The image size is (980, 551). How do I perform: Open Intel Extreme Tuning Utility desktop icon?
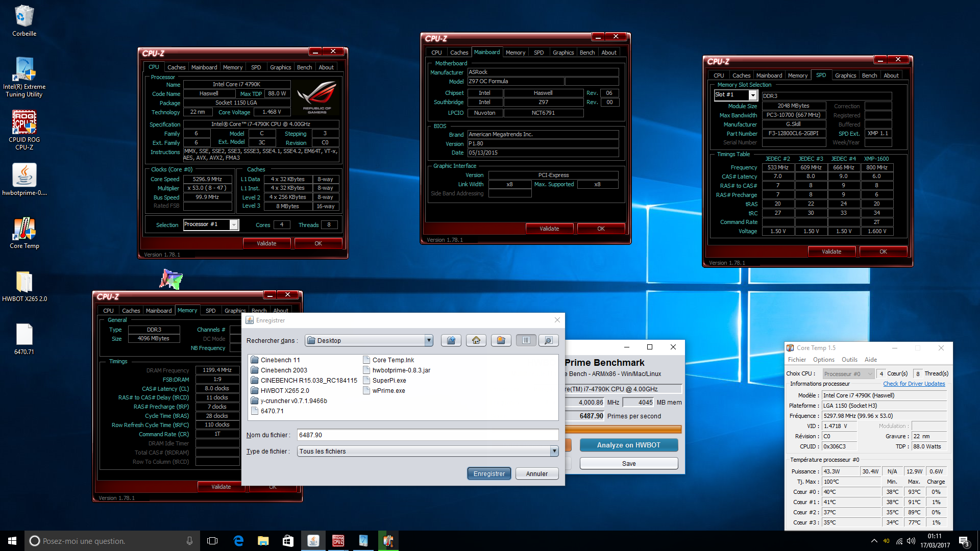tap(24, 77)
